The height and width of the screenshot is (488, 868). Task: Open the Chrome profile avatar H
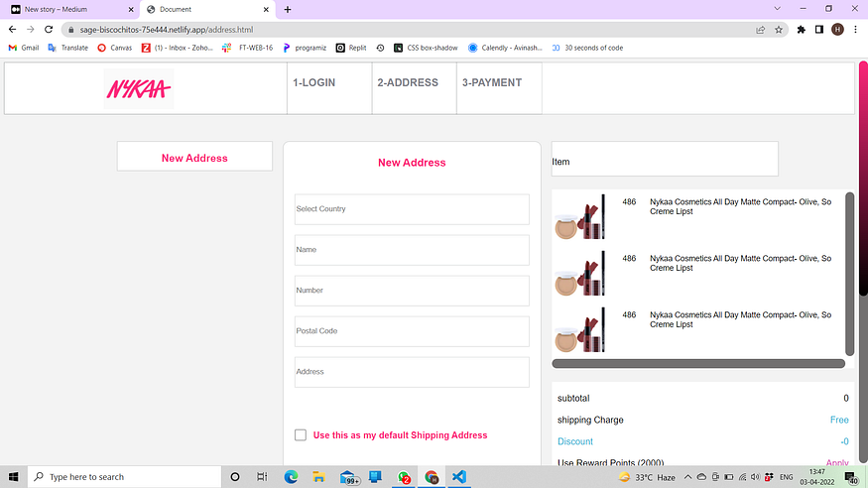pos(837,30)
